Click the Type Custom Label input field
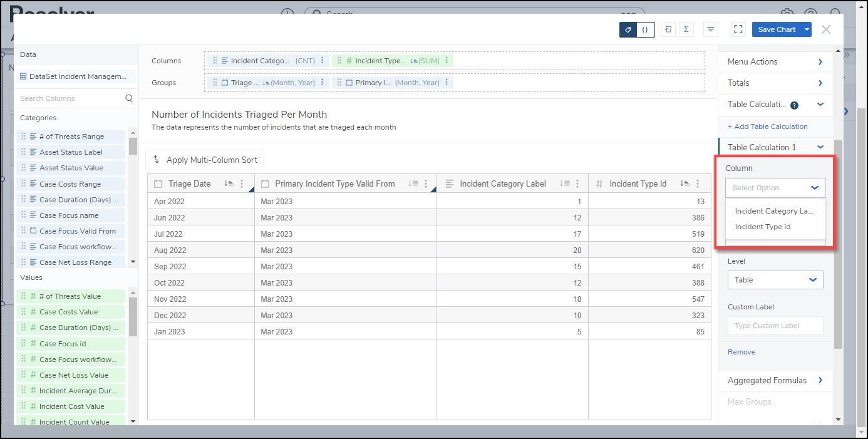868x439 pixels. tap(775, 326)
